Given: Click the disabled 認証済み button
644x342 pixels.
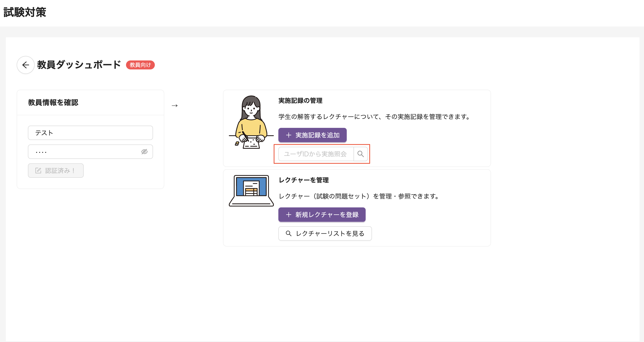Looking at the screenshot, I should (56, 171).
